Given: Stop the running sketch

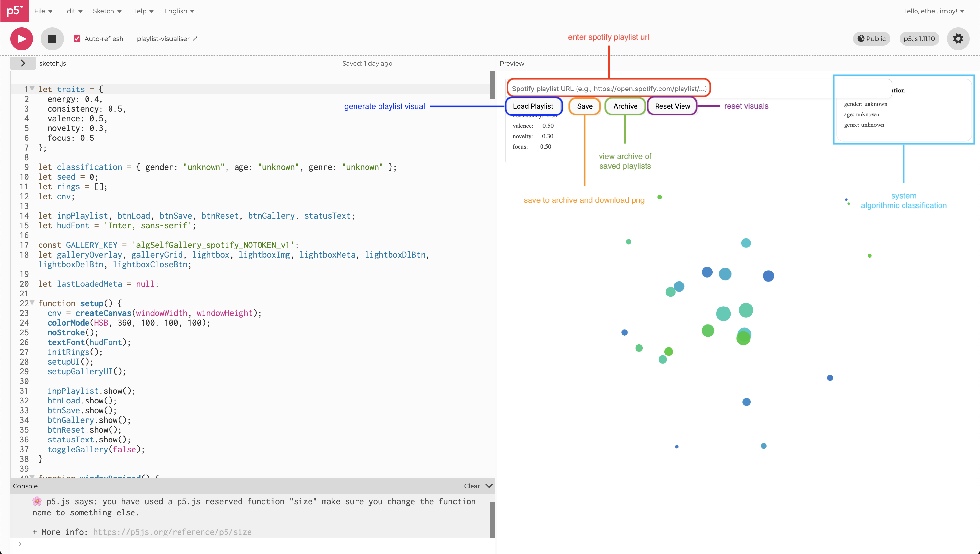Looking at the screenshot, I should (x=52, y=39).
